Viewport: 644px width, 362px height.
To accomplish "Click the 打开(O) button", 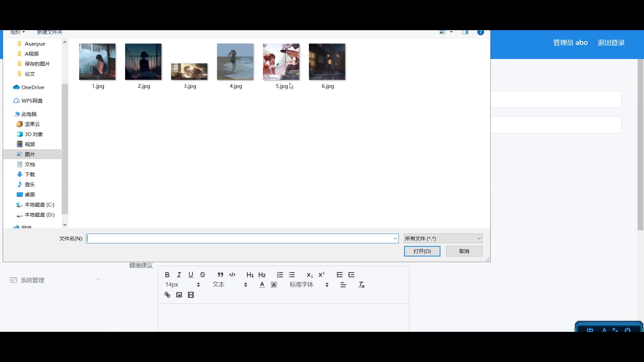I will point(422,251).
